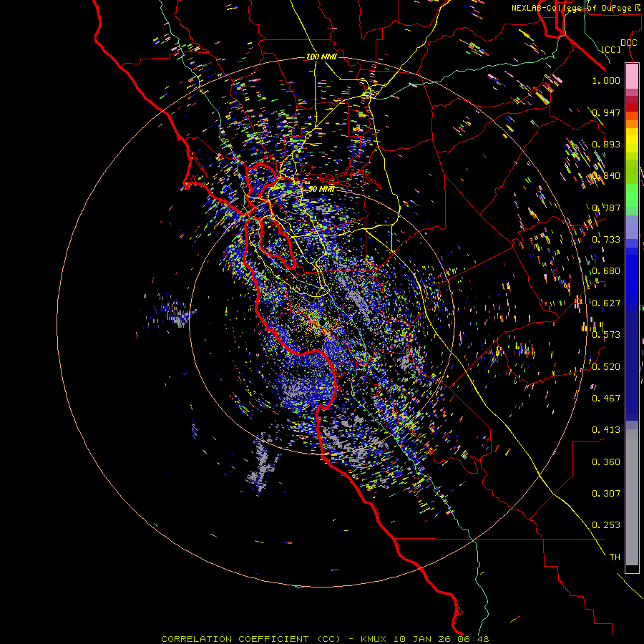Select the 0.787 legend value
Screen dimensions: 644x644
coord(606,208)
